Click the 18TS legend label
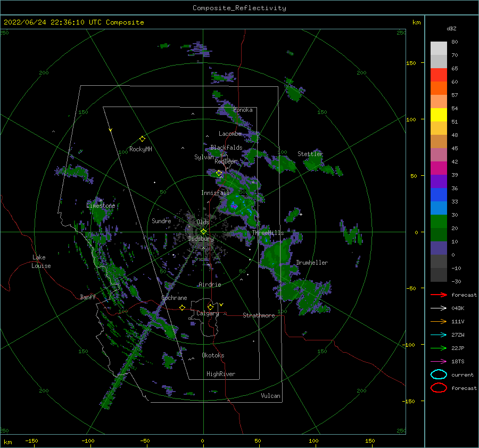The image size is (479, 448). pos(458,362)
